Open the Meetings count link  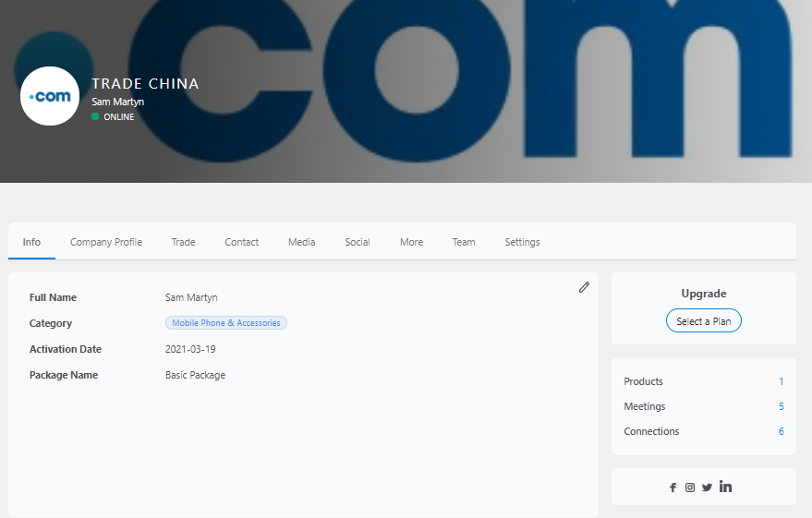pyautogui.click(x=781, y=406)
